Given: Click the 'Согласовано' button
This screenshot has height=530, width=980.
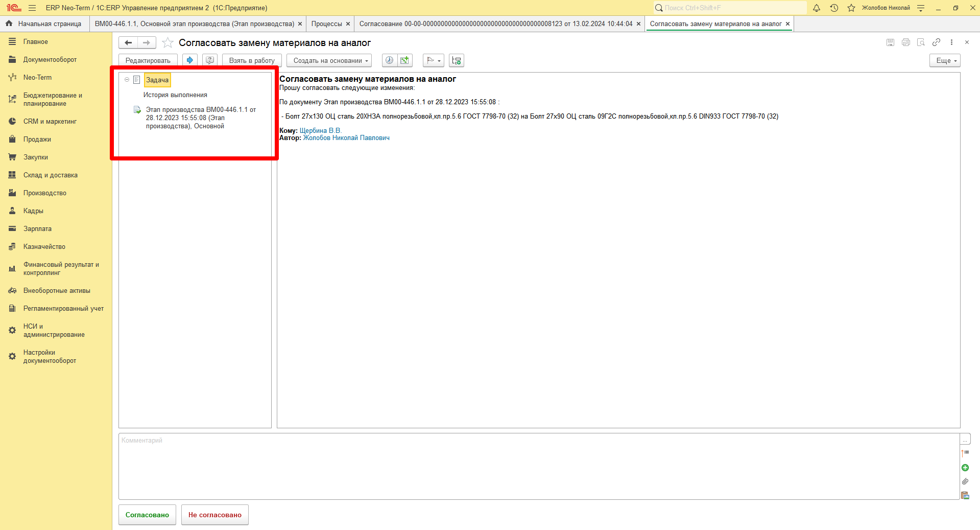Looking at the screenshot, I should tap(147, 515).
